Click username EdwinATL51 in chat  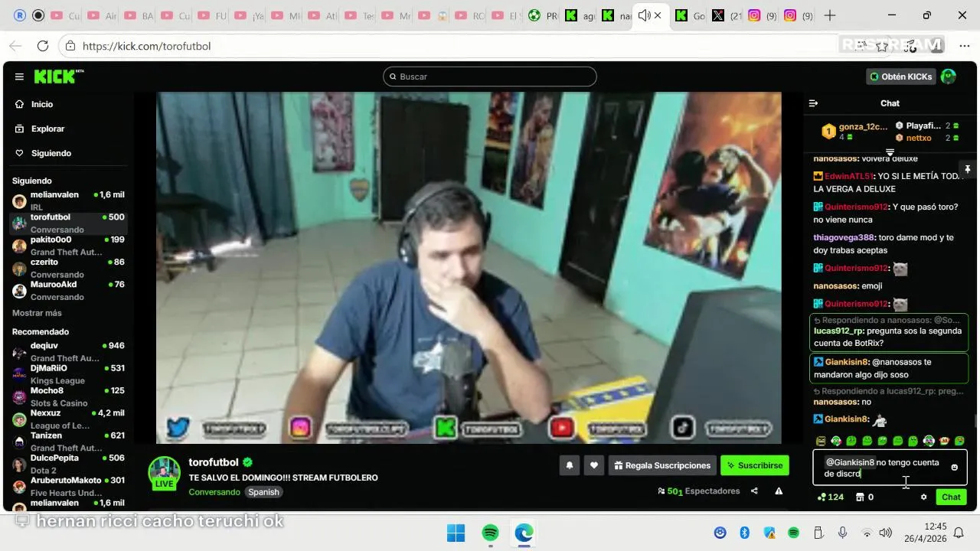[848, 176]
